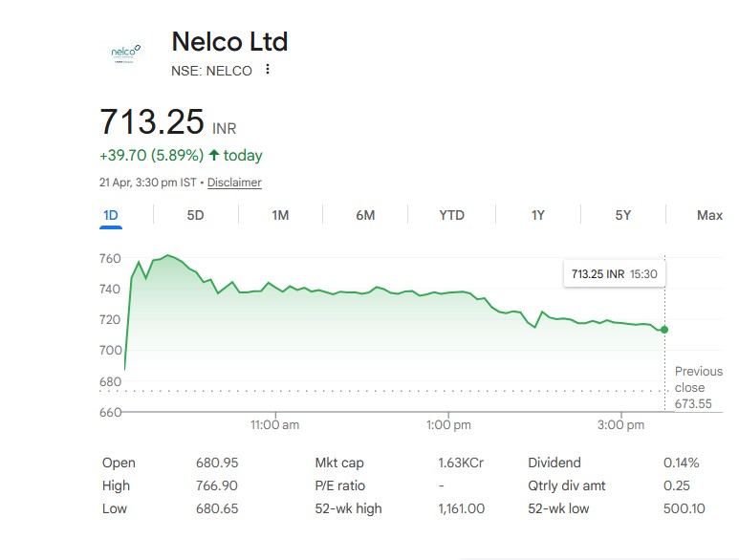Click the Previous close 673.55 label

[x=698, y=387]
